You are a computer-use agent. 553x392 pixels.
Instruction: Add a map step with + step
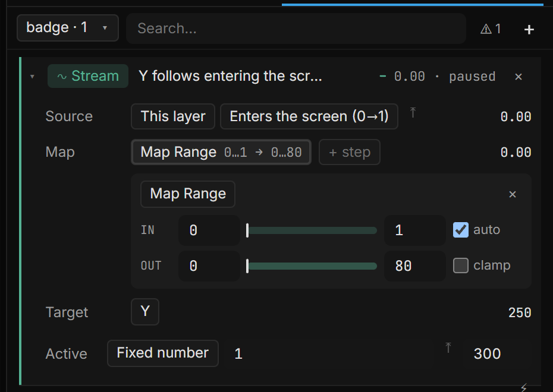pyautogui.click(x=350, y=152)
